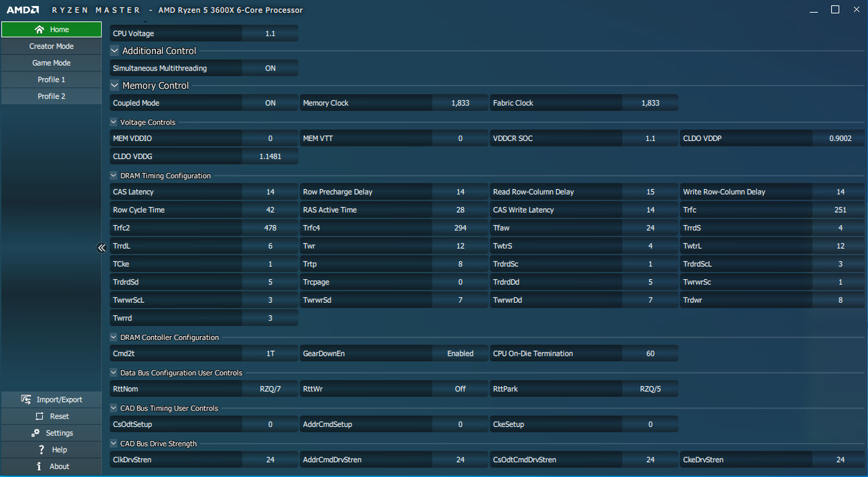Image resolution: width=868 pixels, height=477 pixels.
Task: Select the ClkDrvStren label
Action: click(x=132, y=459)
